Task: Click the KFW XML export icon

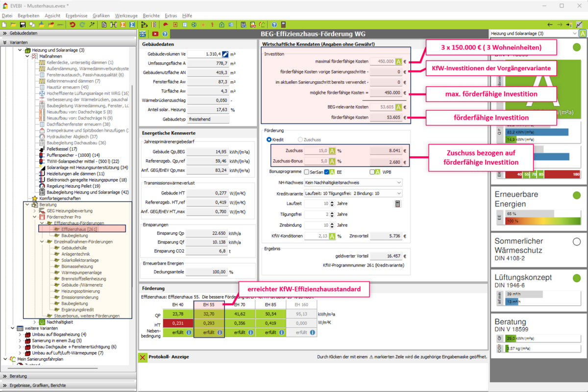Action: pyautogui.click(x=143, y=34)
